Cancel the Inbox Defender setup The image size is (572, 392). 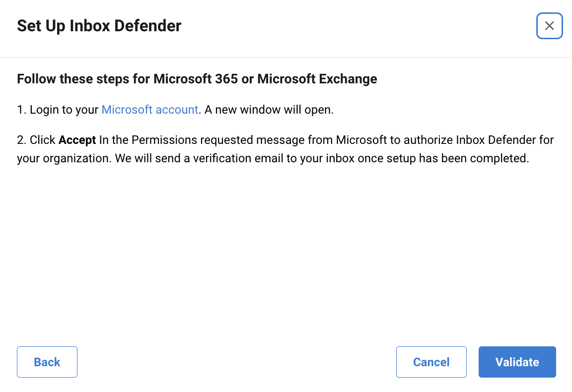tap(431, 362)
